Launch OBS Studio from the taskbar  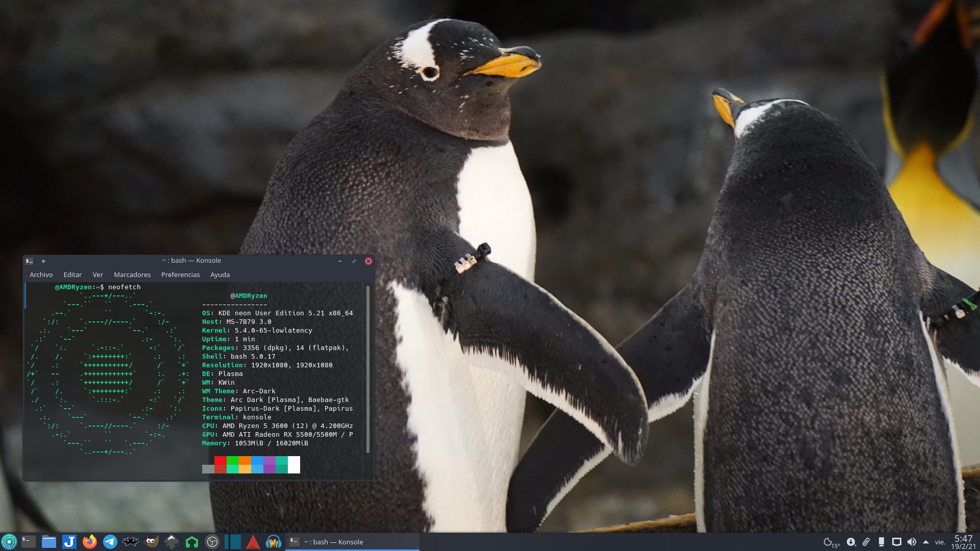point(212,542)
